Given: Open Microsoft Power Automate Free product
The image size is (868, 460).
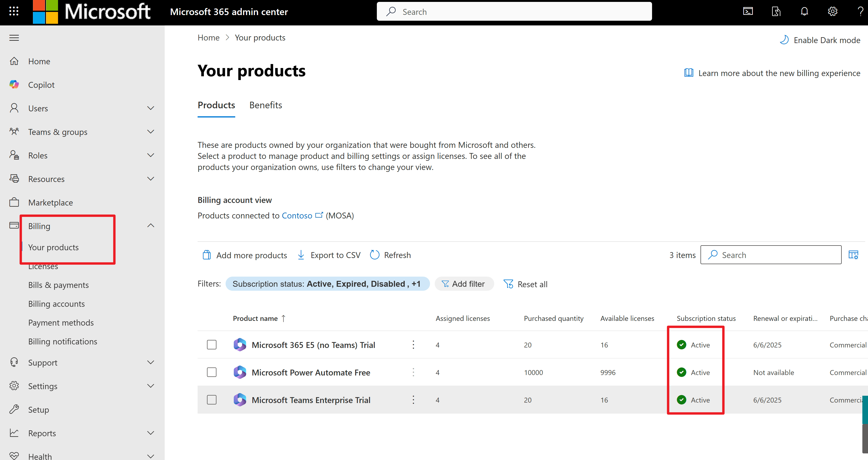Looking at the screenshot, I should point(311,372).
